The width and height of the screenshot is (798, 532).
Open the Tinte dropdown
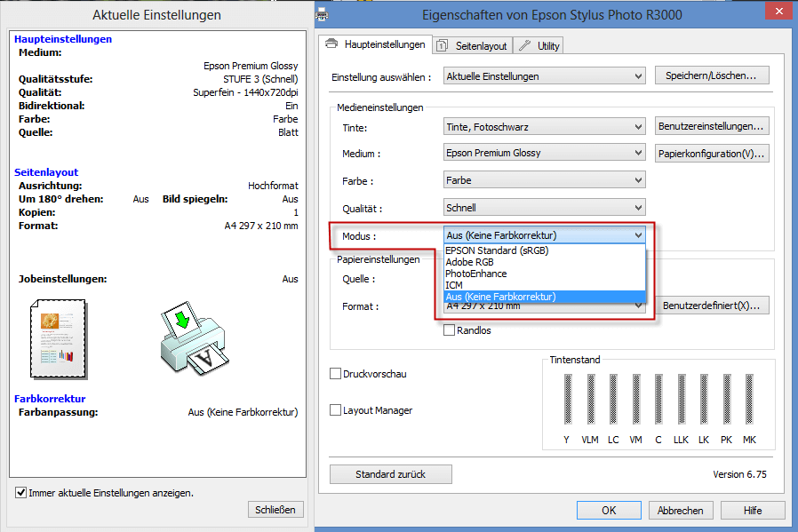tap(544, 127)
